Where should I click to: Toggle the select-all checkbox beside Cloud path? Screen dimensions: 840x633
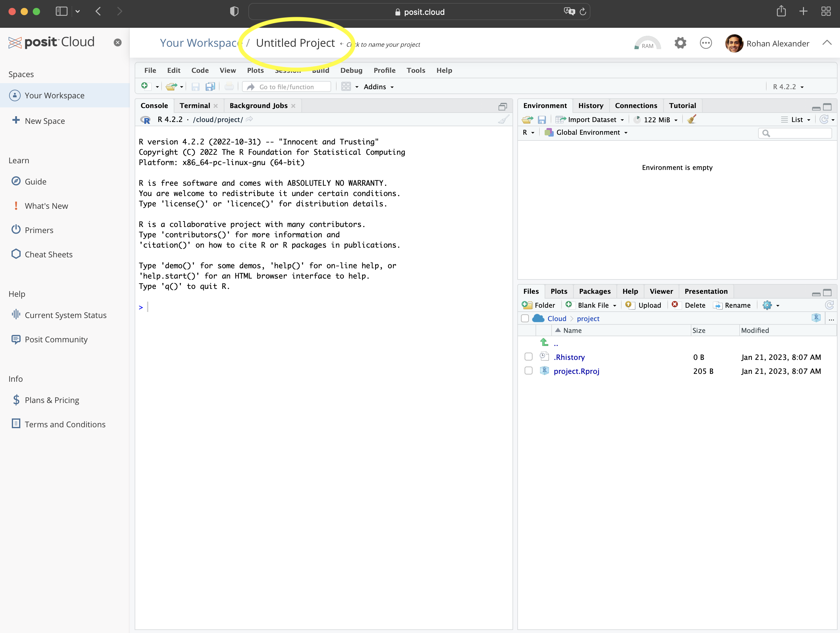[525, 318]
